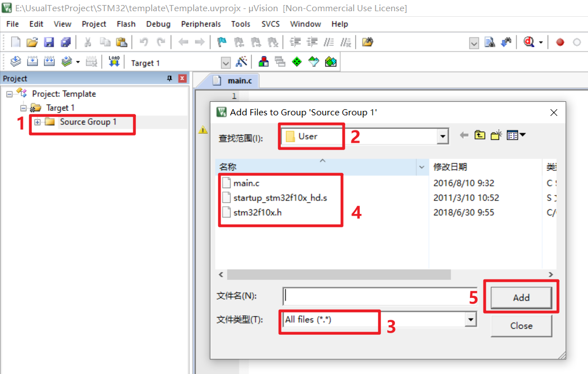Save the current file using the floppy icon
The image size is (588, 374).
49,42
